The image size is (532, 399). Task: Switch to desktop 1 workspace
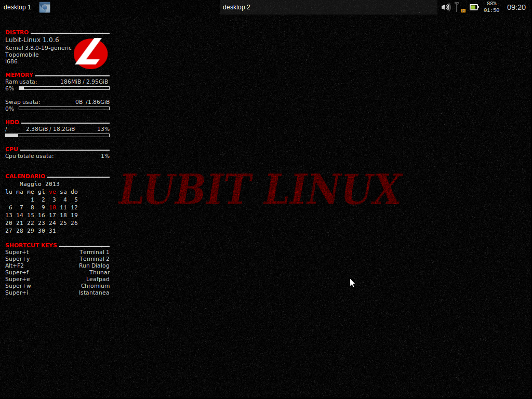coord(17,7)
